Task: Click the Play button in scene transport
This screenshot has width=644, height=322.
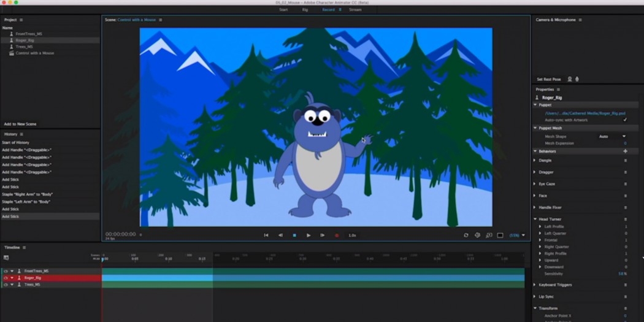Action: click(309, 236)
